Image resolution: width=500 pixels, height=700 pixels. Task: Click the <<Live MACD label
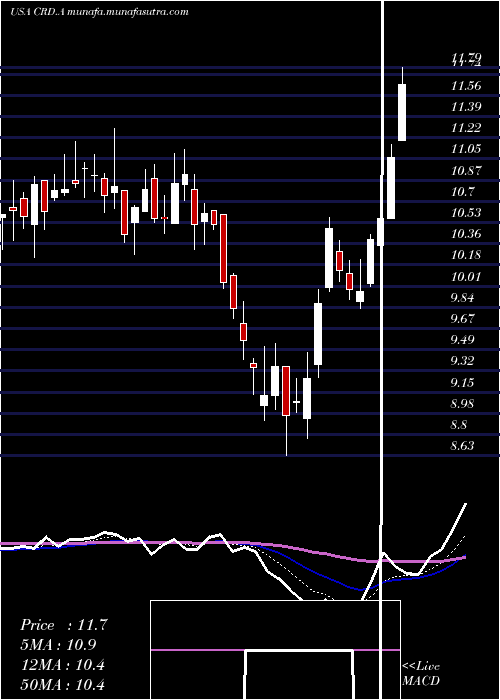421,673
